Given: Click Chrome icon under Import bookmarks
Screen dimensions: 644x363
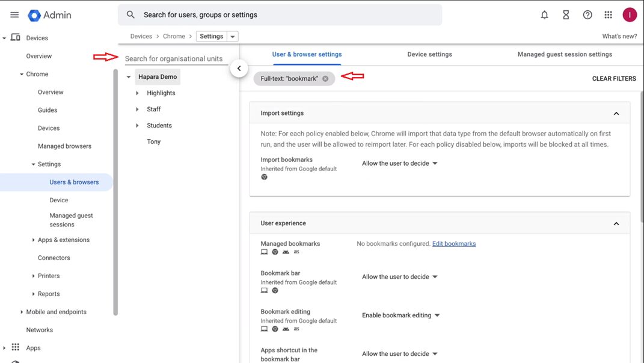Looking at the screenshot, I should 264,177.
